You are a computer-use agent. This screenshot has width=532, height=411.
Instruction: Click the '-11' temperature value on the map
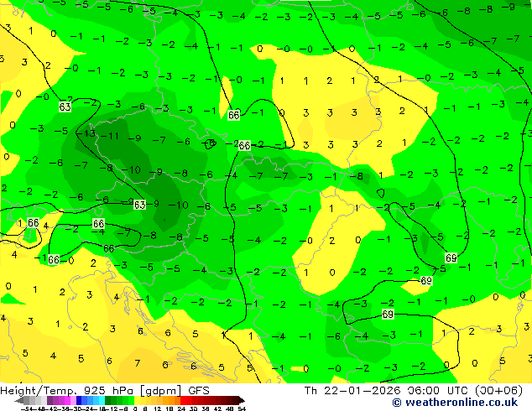[111, 137]
